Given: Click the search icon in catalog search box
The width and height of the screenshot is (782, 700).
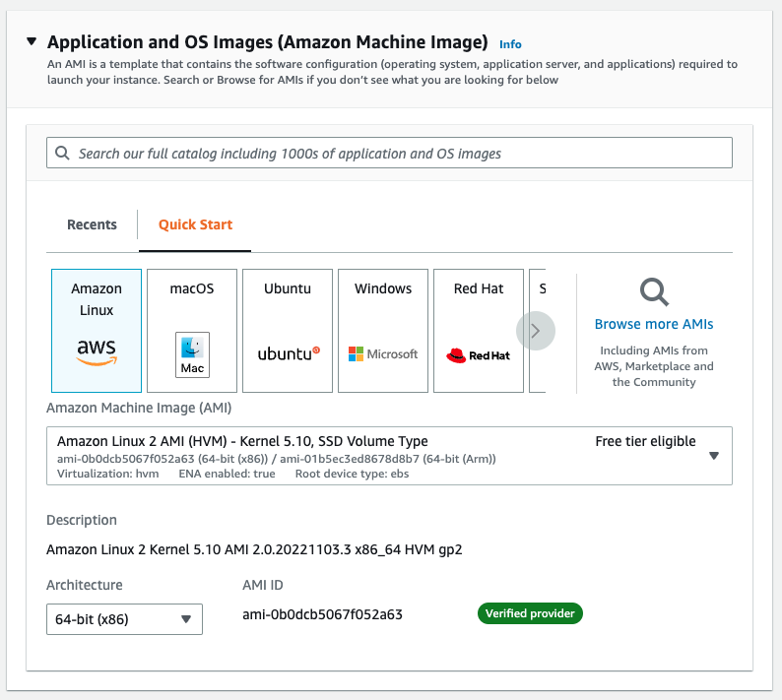Looking at the screenshot, I should point(63,154).
